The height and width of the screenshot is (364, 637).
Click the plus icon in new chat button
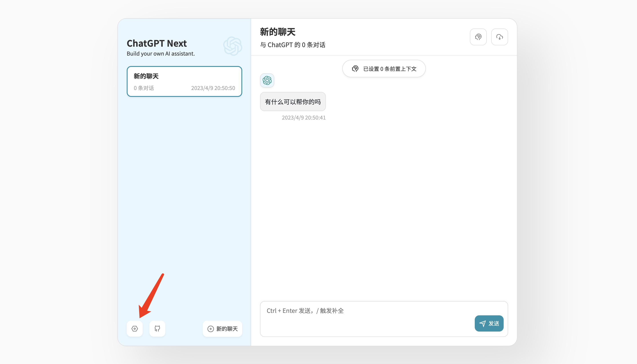click(210, 329)
